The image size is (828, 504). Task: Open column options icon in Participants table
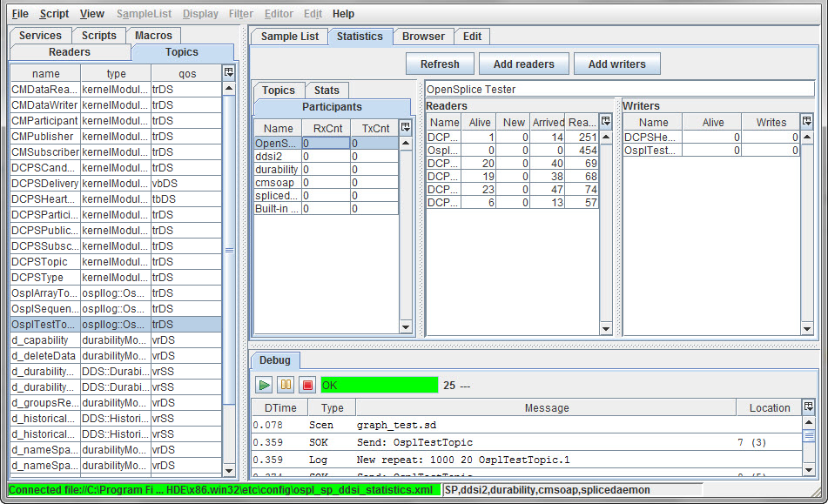click(405, 127)
